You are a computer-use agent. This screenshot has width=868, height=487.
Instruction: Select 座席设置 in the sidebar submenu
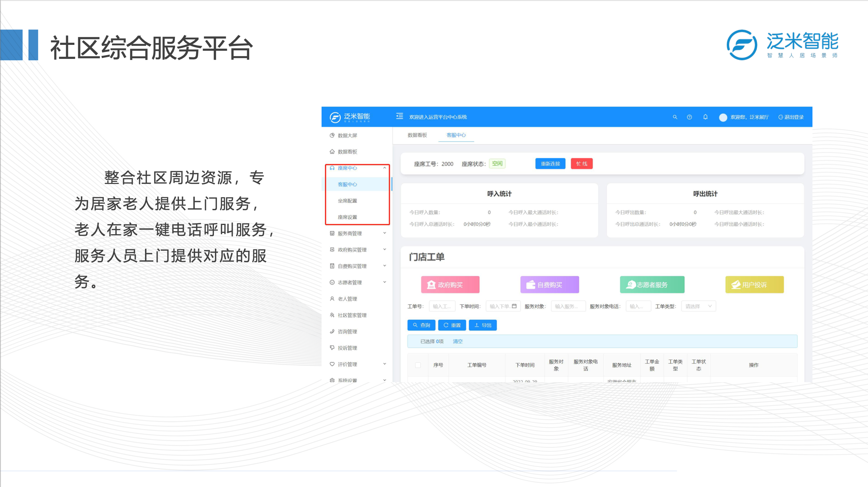coord(348,217)
